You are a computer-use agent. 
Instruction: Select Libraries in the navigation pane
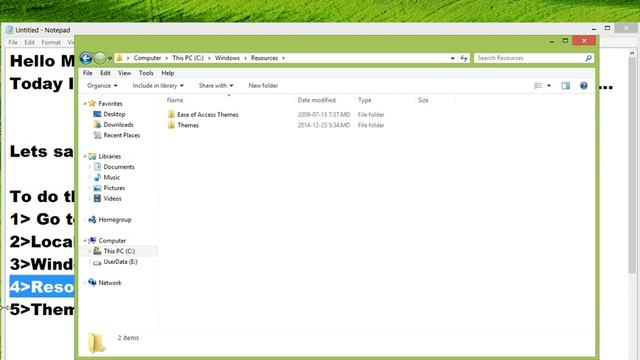[x=110, y=156]
